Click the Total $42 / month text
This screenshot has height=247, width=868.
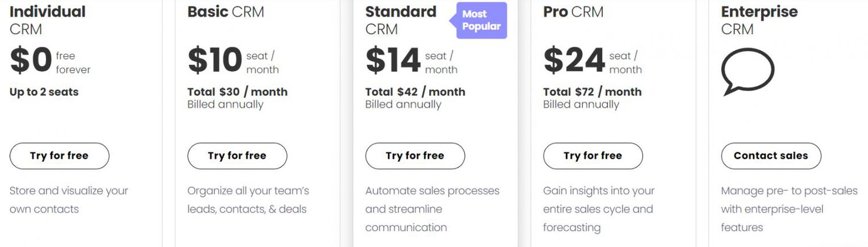pyautogui.click(x=415, y=92)
